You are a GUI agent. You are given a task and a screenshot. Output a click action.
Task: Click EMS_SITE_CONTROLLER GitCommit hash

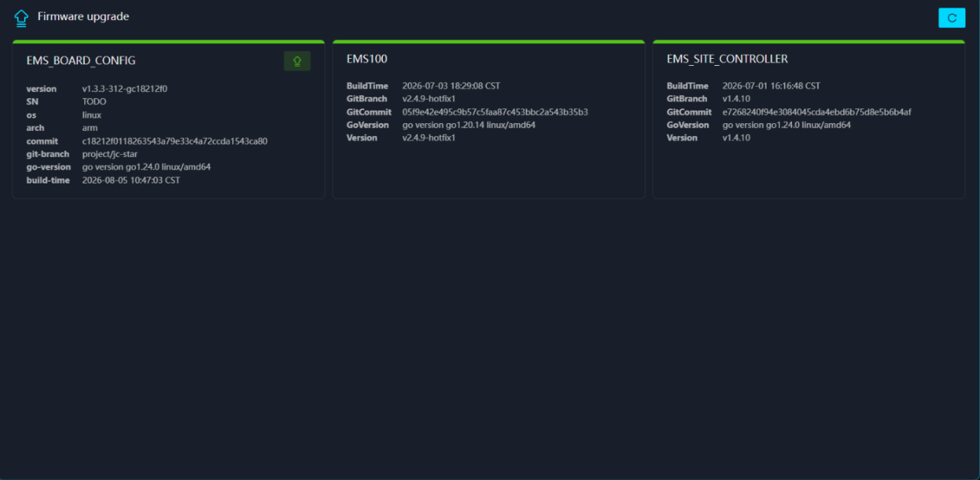click(x=817, y=112)
